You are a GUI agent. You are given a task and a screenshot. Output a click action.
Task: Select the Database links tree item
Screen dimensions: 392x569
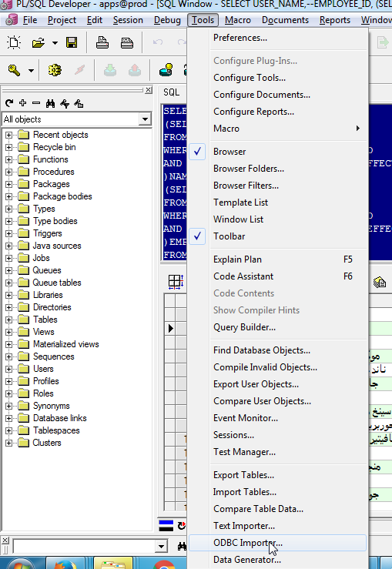(x=60, y=418)
